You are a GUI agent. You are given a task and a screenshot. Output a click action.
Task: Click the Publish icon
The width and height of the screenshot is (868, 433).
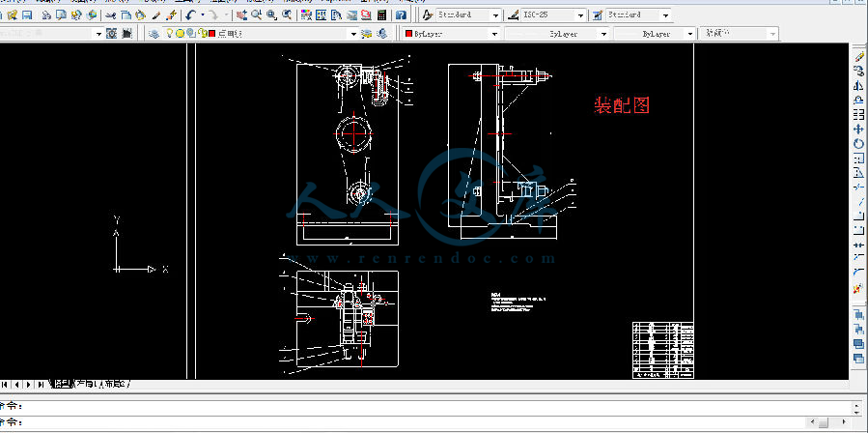pyautogui.click(x=76, y=14)
